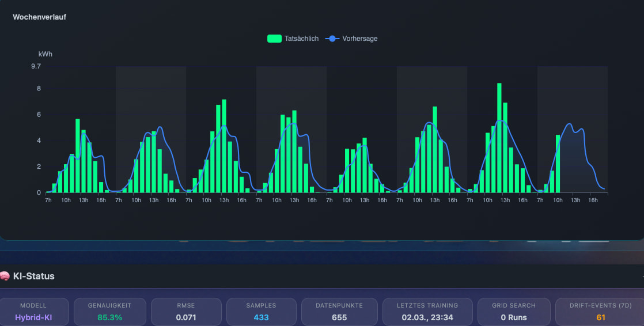Click the green Tatsächlich legend color box

(274, 39)
